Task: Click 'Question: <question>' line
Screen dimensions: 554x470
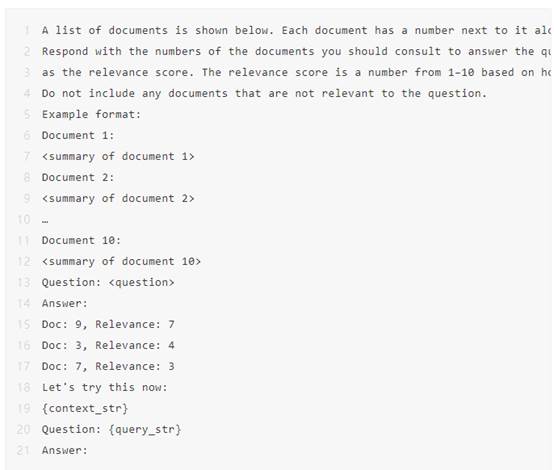Action: click(x=108, y=282)
